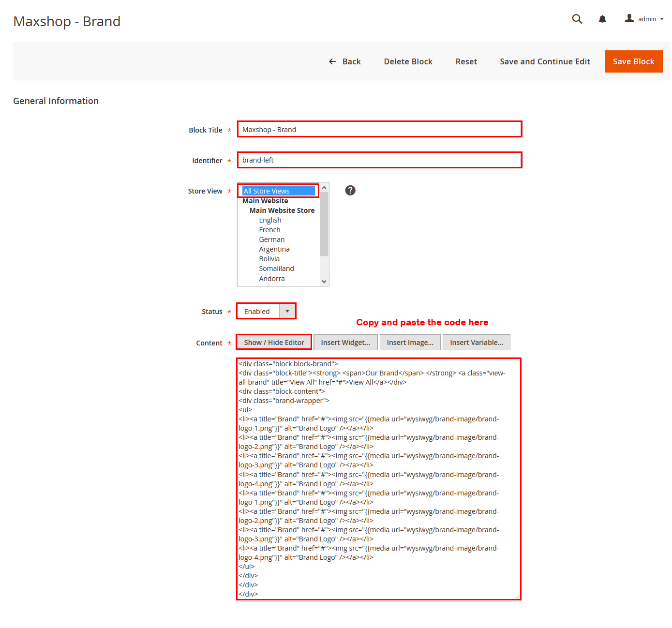Click the Back arrow icon
This screenshot has height=628, width=672.
tap(332, 61)
